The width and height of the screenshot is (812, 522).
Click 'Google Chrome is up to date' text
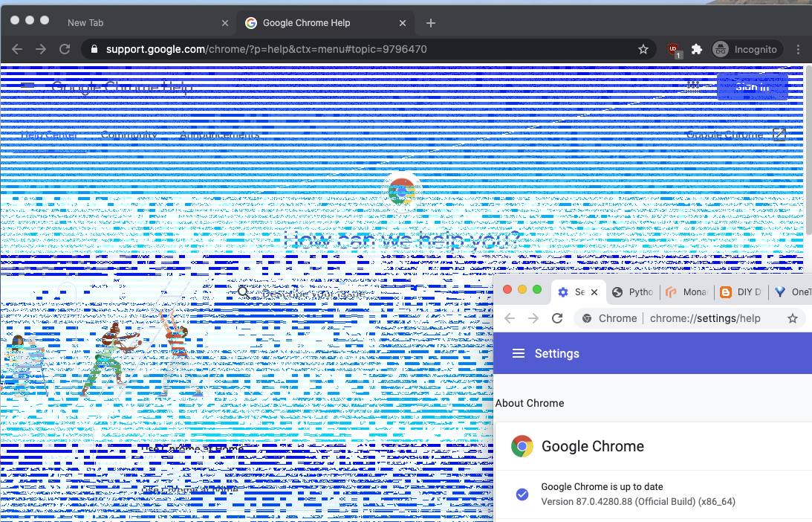602,487
